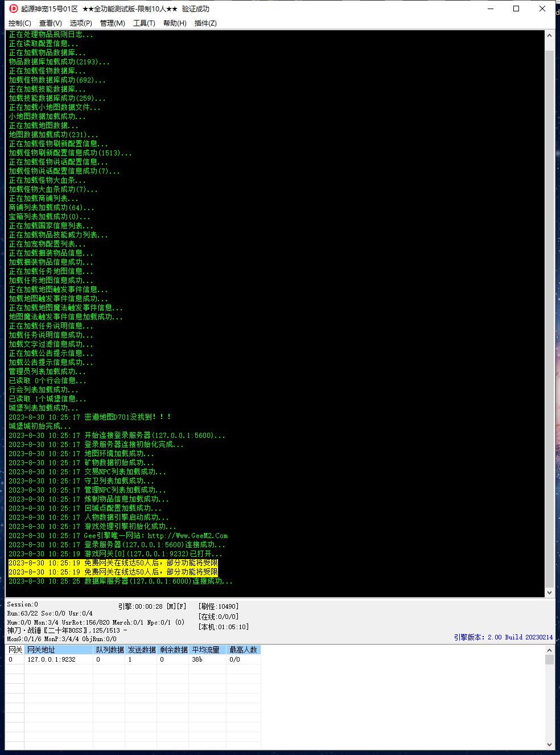The image size is (560, 755).
Task: Click the 神刀·战锤 monster status line
Action: click(67, 630)
